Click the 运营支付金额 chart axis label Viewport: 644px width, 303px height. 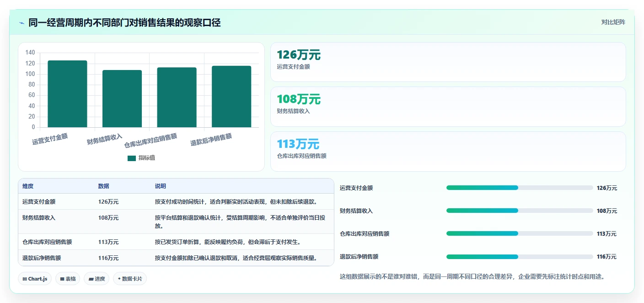click(50, 139)
